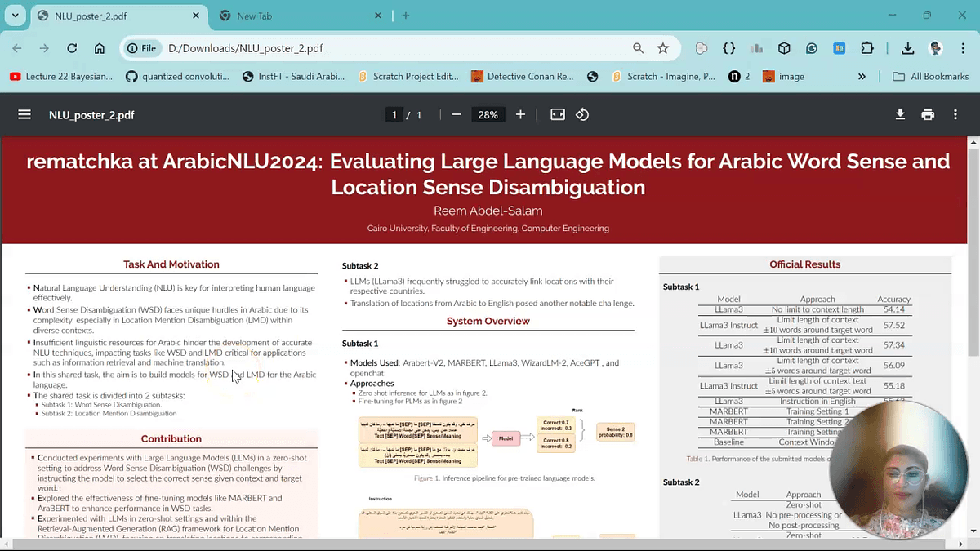This screenshot has width=980, height=551.
Task: Open PDF viewer more actions menu
Action: pyautogui.click(x=955, y=115)
